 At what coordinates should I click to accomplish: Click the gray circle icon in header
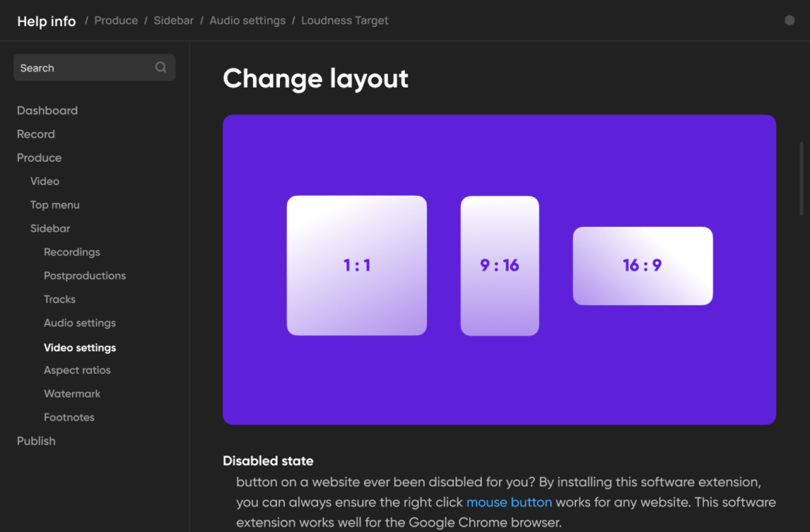click(x=789, y=21)
